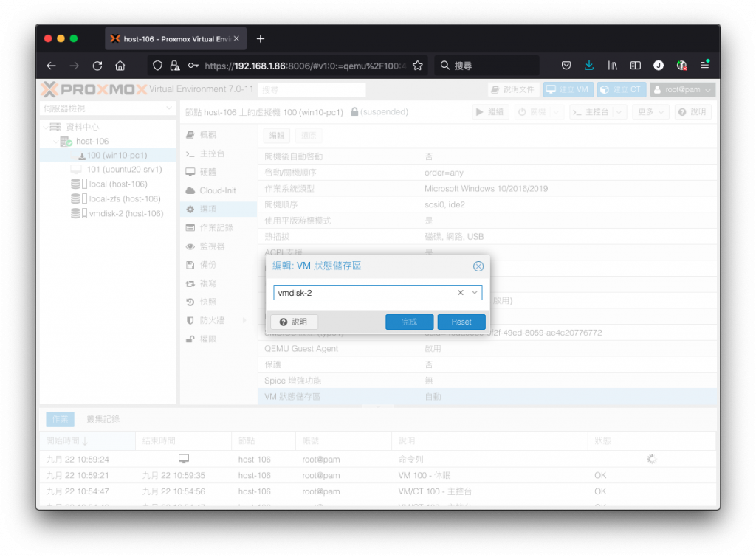Sort by the 開始時間 column header
This screenshot has height=557, width=756.
coord(88,441)
